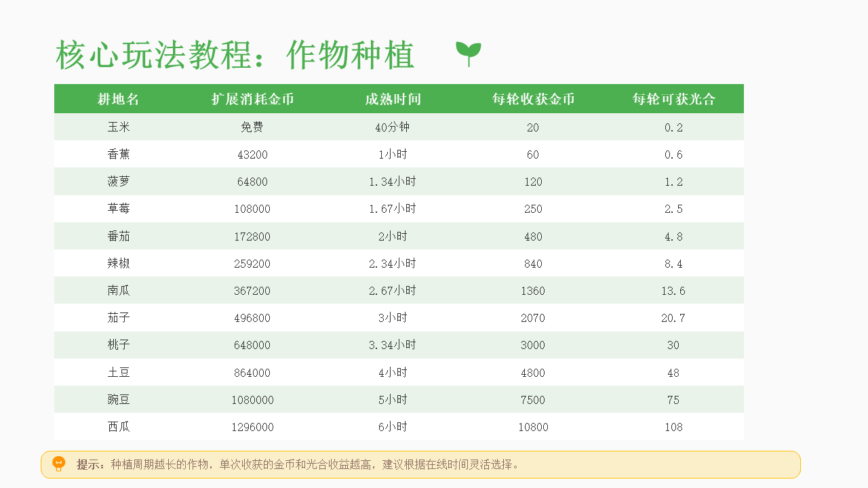868x488 pixels.
Task: Select the 香蕉 row name cell
Action: tap(119, 155)
